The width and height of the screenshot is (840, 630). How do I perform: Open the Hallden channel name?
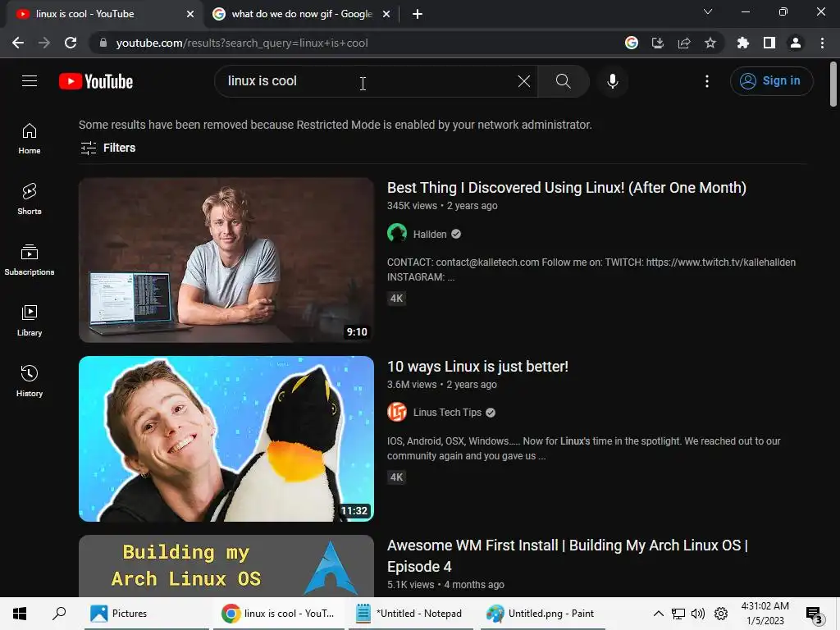[x=430, y=234]
